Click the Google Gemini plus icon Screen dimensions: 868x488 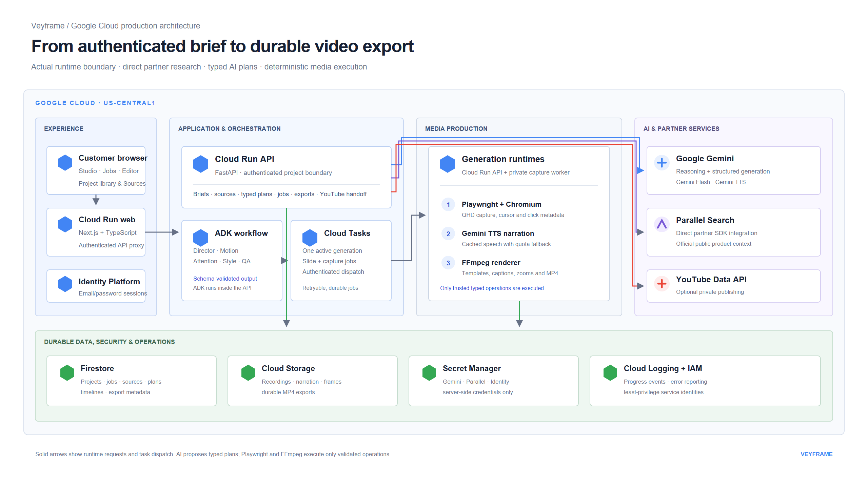click(x=662, y=163)
